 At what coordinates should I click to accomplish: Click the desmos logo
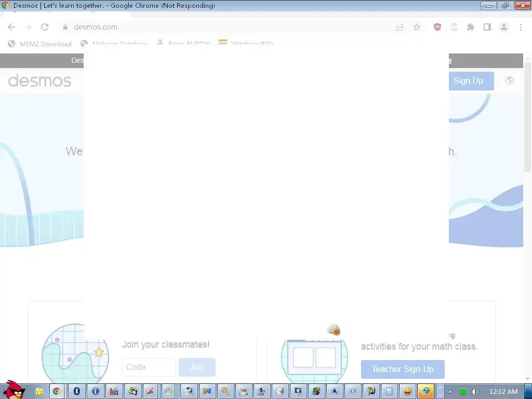pos(39,81)
